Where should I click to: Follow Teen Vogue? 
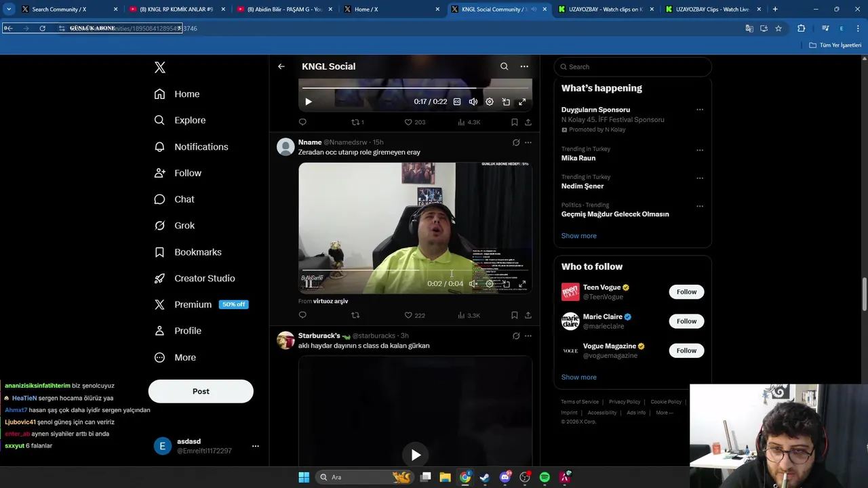[x=686, y=292]
